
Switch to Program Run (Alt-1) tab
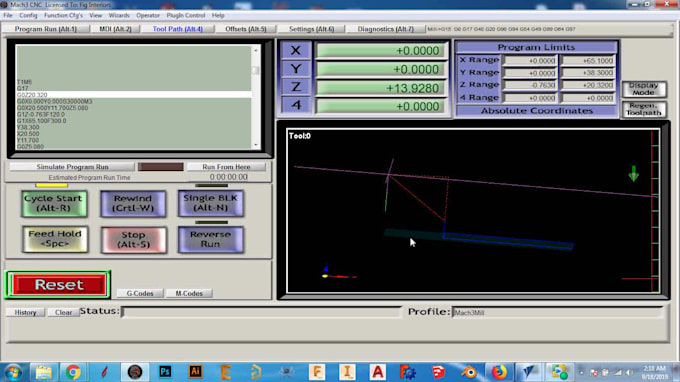pos(46,29)
